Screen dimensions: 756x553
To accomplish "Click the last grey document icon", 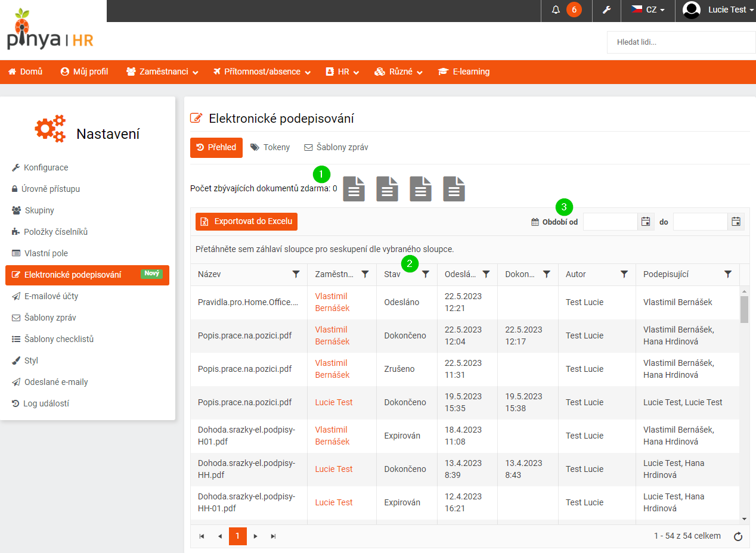I will [454, 189].
